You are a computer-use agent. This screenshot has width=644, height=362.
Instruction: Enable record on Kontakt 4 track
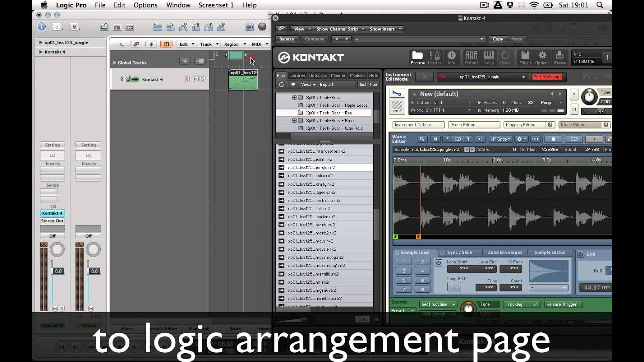(x=187, y=79)
